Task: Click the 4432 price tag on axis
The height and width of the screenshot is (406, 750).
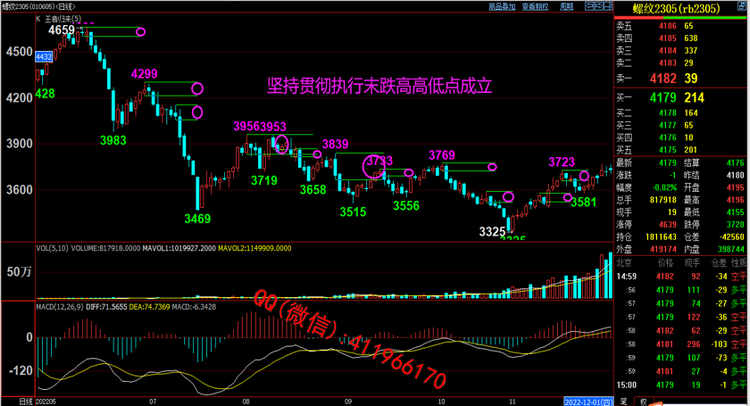Action: [44, 57]
